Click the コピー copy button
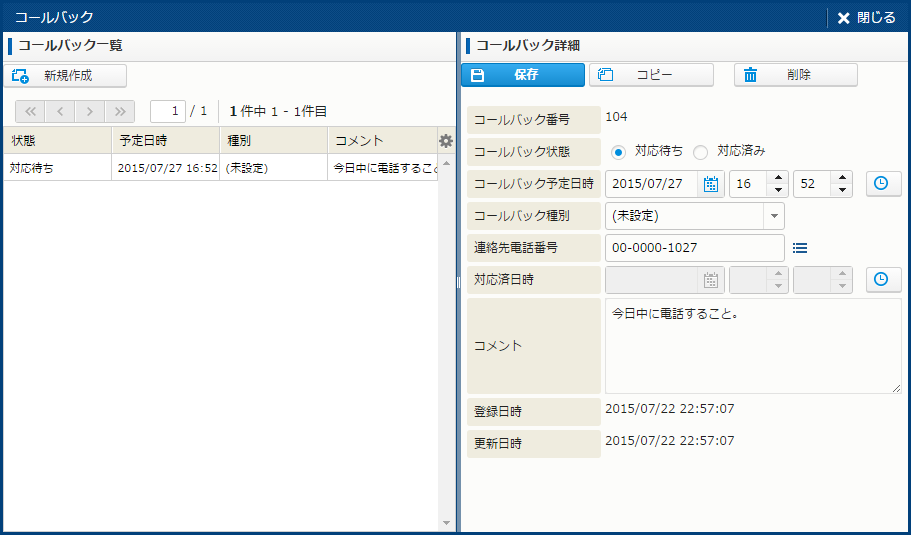911x535 pixels. tap(651, 75)
